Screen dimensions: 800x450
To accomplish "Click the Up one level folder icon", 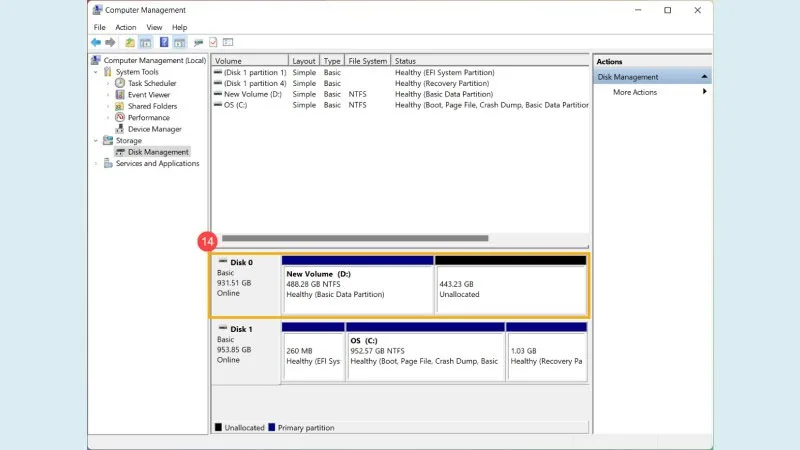I will click(130, 42).
